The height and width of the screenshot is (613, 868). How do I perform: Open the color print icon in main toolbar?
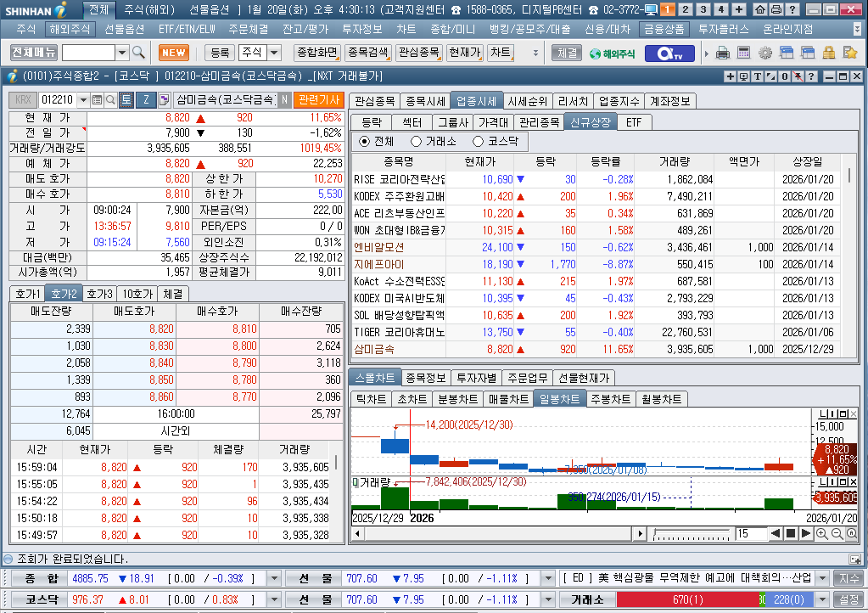click(x=722, y=53)
